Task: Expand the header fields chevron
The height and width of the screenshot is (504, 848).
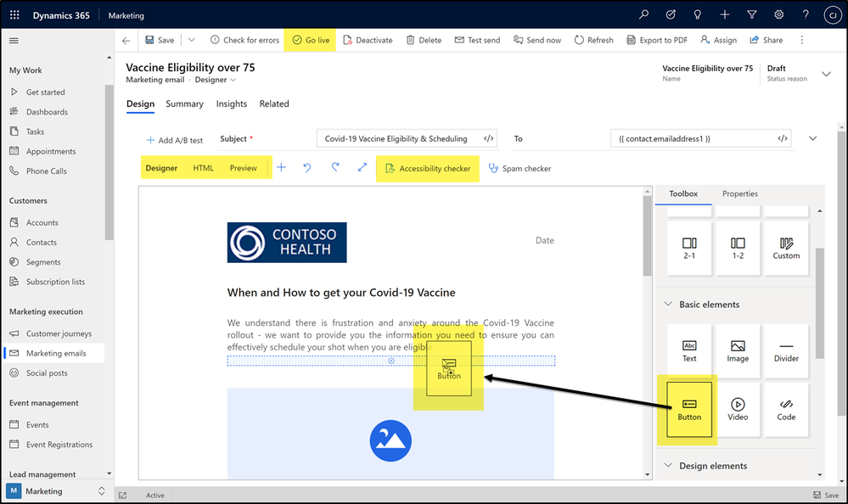Action: coord(827,74)
